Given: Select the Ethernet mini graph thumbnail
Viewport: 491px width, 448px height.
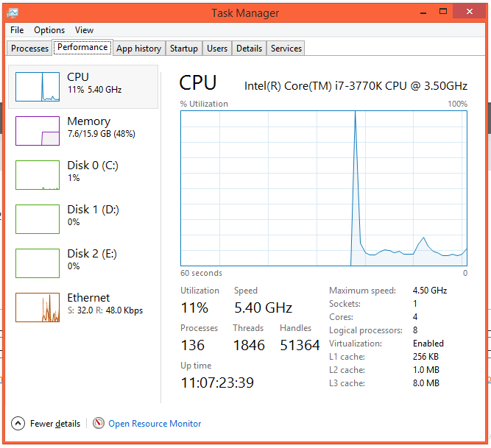Looking at the screenshot, I should pyautogui.click(x=38, y=307).
